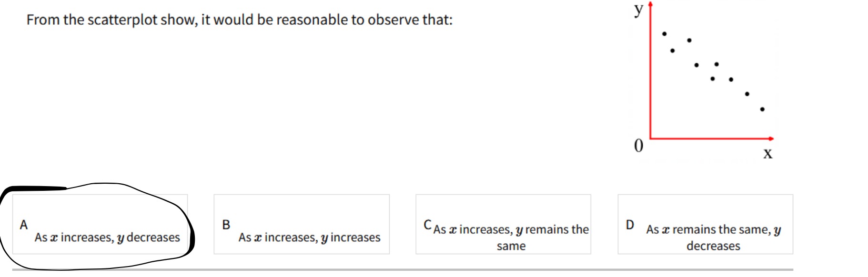Click the question text about the scatterplot
The image size is (868, 277).
[x=240, y=20]
